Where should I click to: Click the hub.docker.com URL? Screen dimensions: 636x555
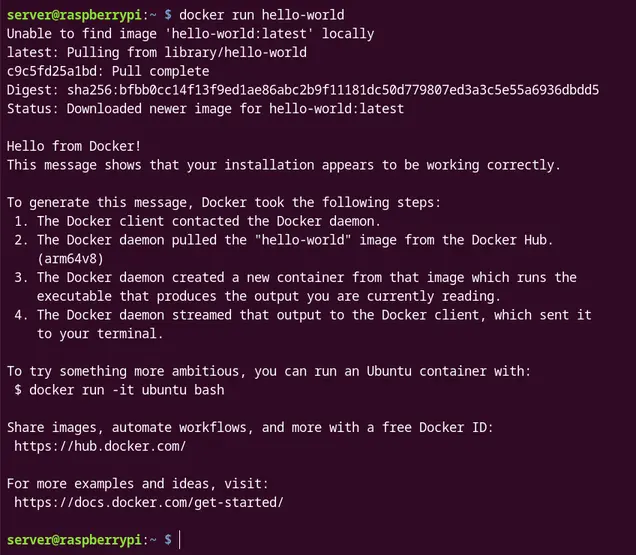(x=100, y=446)
